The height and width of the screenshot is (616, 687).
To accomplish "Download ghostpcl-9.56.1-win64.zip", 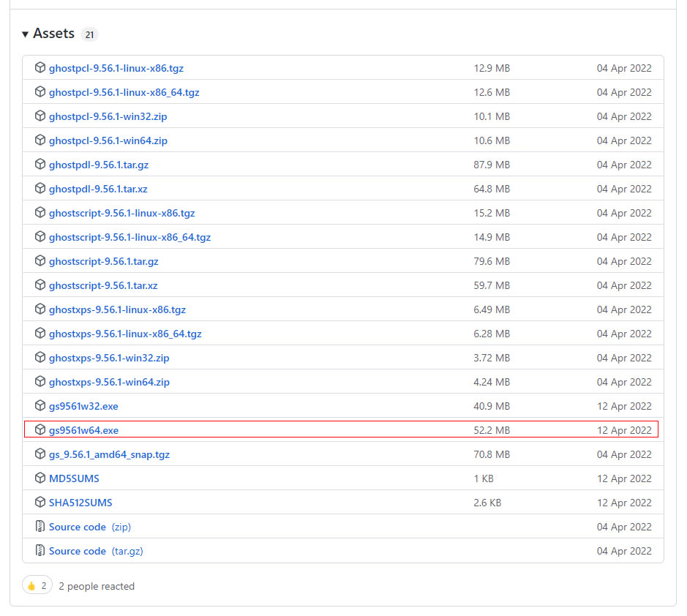I will 108,140.
